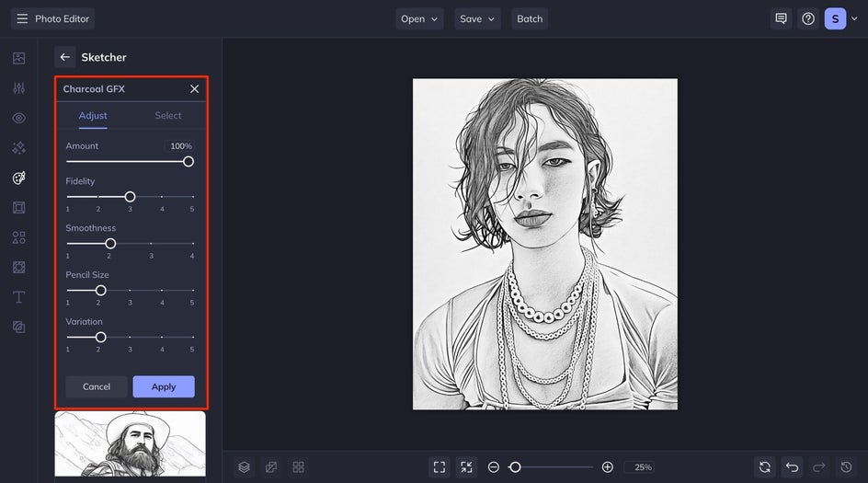This screenshot has width=868, height=483.
Task: Open the history clock icon
Action: (x=847, y=467)
